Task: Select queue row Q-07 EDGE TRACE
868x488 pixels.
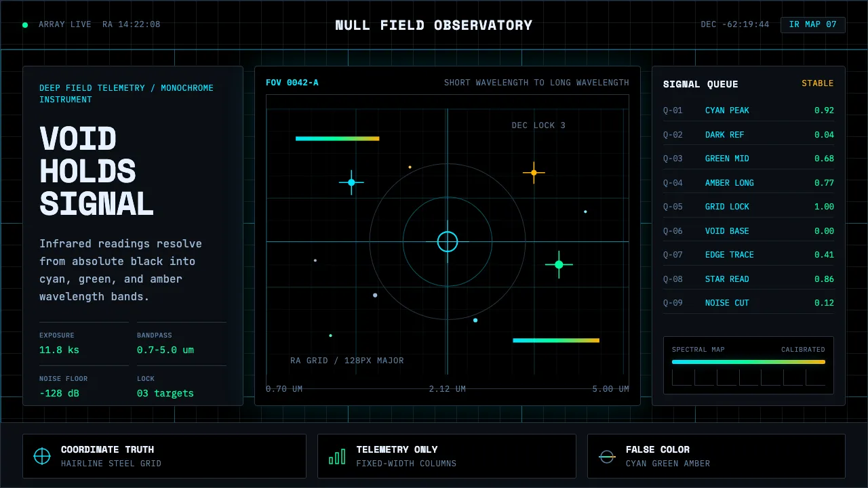Action: coord(749,255)
